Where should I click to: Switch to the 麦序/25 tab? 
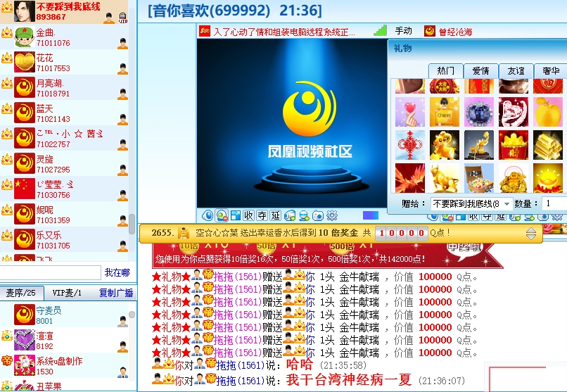(x=22, y=293)
